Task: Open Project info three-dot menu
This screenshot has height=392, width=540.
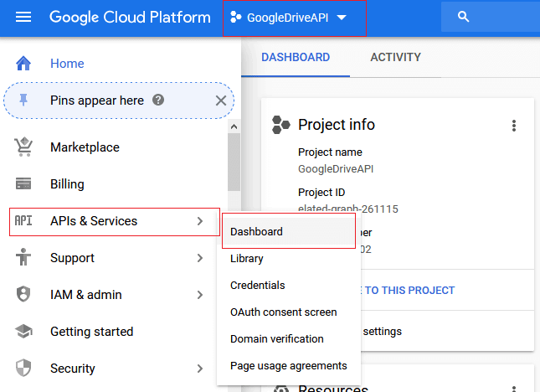Action: point(514,126)
